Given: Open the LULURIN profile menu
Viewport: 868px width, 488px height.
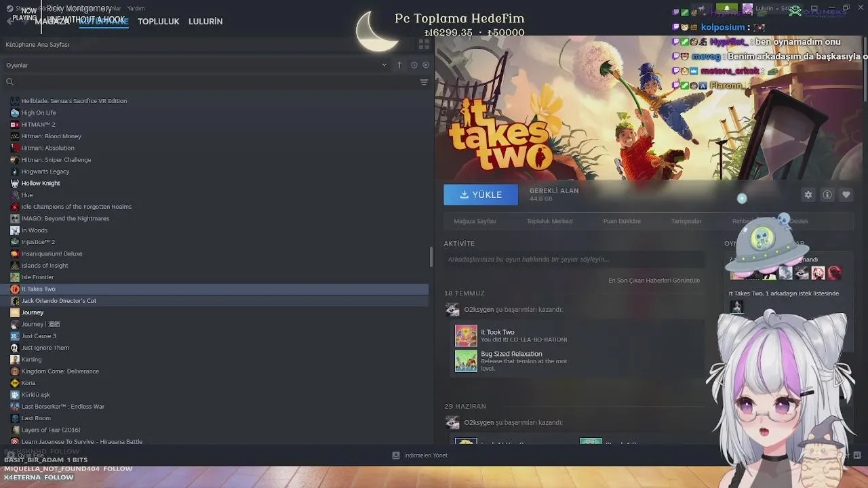Looking at the screenshot, I should pos(205,22).
